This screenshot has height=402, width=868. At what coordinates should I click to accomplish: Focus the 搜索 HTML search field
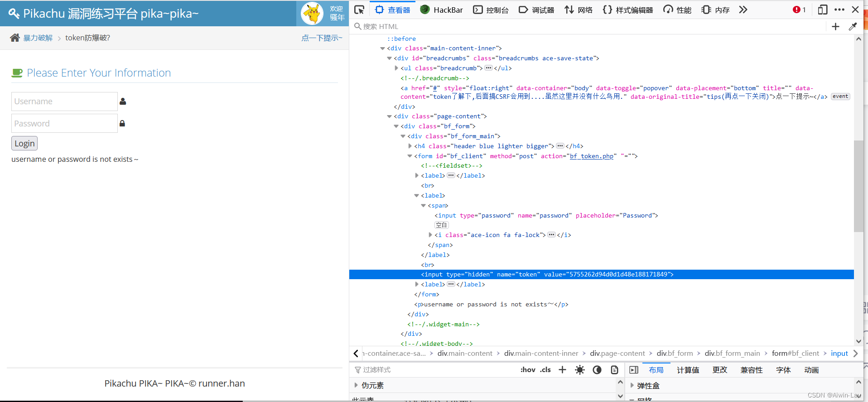(589, 26)
